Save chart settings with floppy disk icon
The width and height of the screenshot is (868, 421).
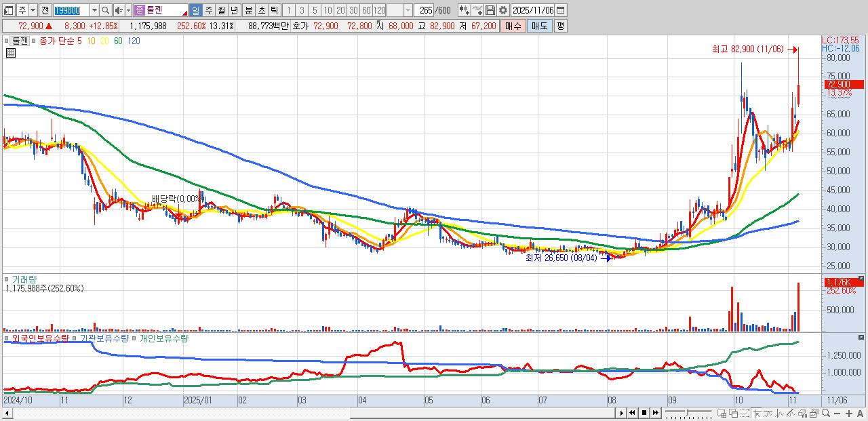coord(490,11)
